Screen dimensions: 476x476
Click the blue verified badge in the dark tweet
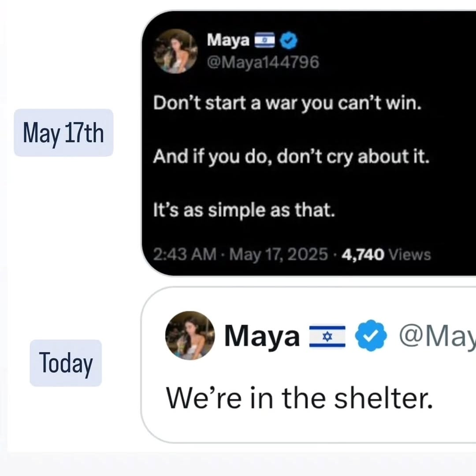click(289, 41)
